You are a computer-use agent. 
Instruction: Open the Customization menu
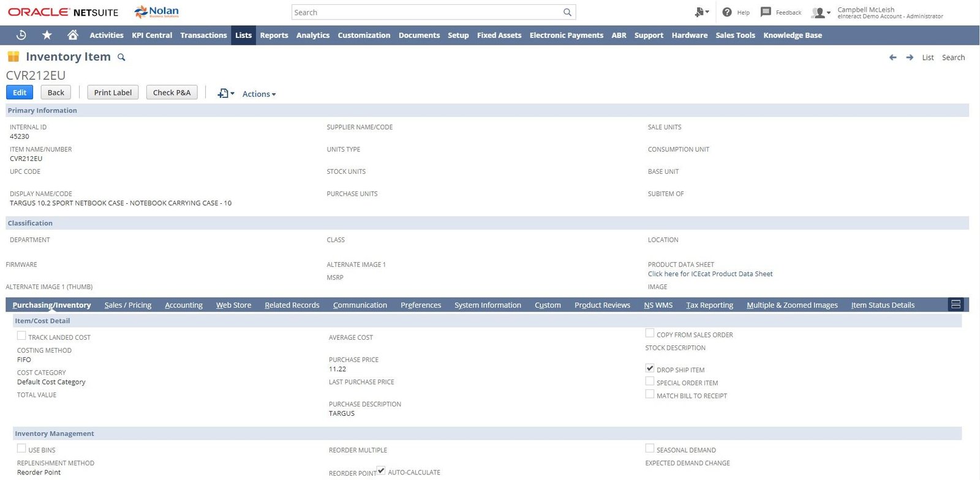click(364, 35)
